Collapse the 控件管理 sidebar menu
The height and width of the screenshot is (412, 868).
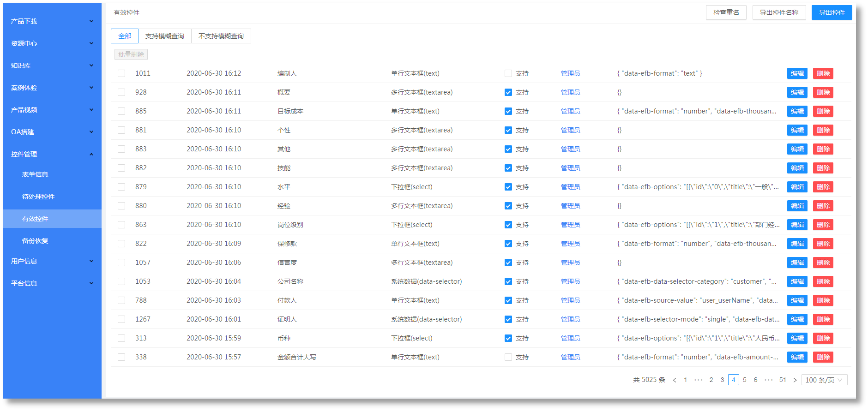coord(52,154)
